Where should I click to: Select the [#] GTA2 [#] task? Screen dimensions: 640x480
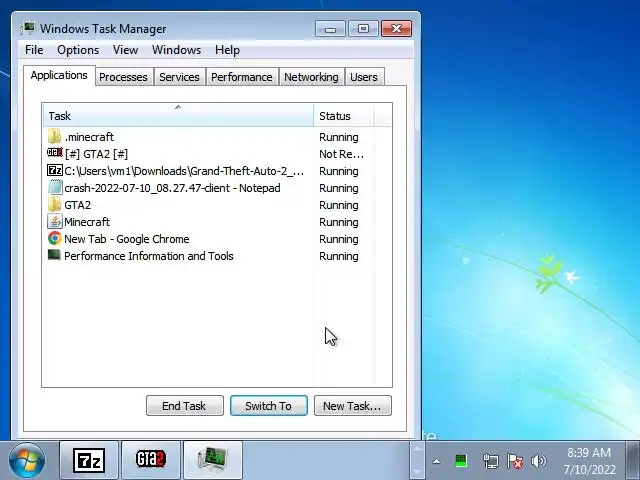(96, 154)
